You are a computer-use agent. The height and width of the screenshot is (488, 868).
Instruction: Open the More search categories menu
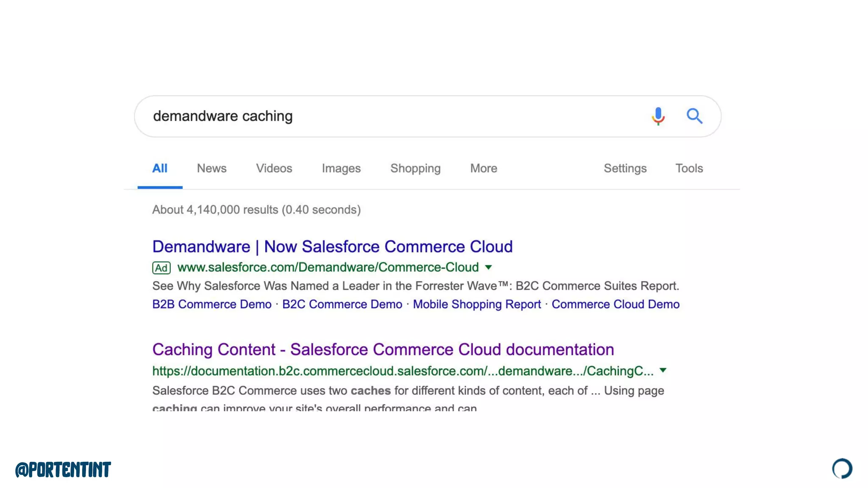pyautogui.click(x=483, y=168)
